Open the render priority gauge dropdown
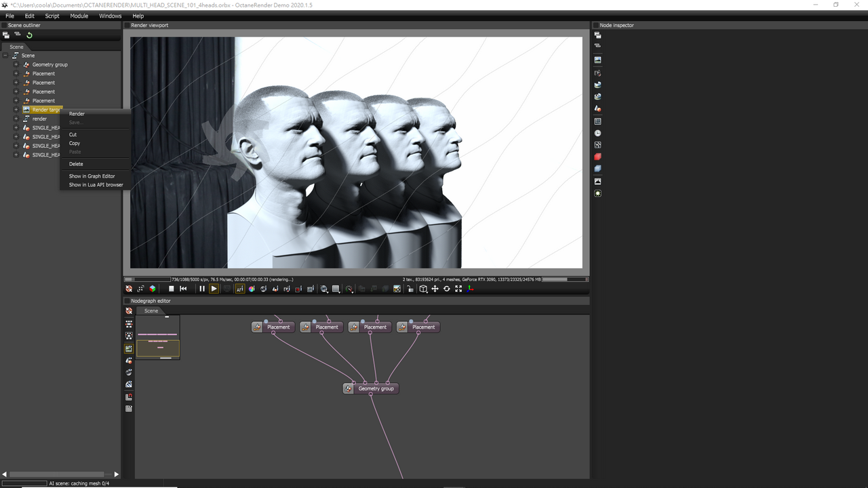The image size is (868, 488). coord(349,289)
